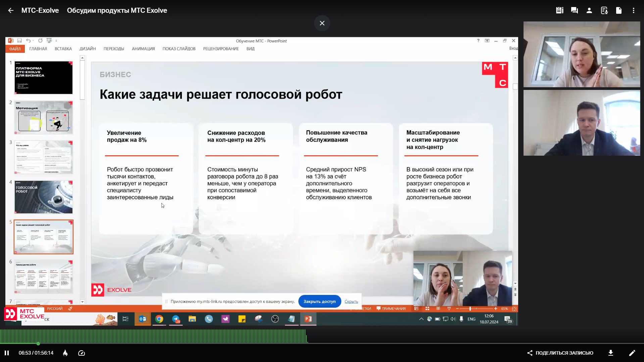Open the transcript icon with microphone
644x362 pixels.
(x=604, y=10)
